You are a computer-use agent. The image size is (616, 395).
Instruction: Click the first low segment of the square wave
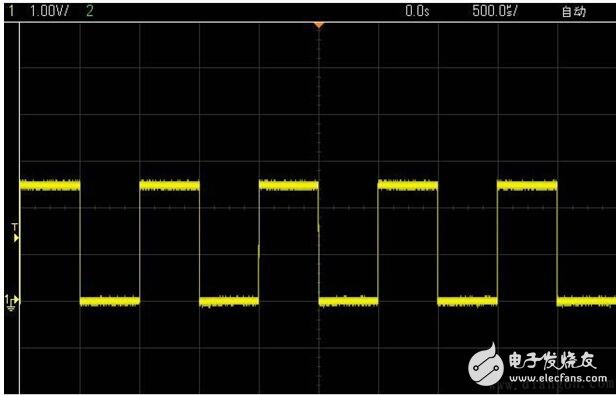pos(110,301)
